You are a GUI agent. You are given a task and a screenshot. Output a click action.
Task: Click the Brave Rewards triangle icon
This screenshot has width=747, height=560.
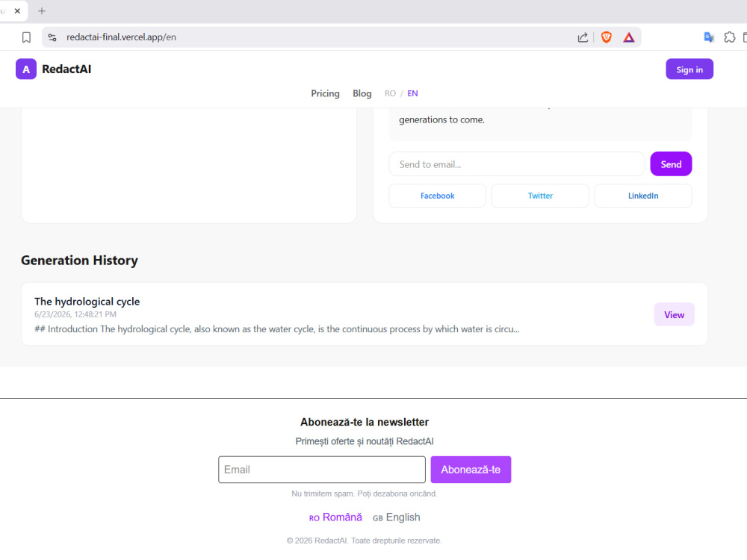(x=629, y=37)
